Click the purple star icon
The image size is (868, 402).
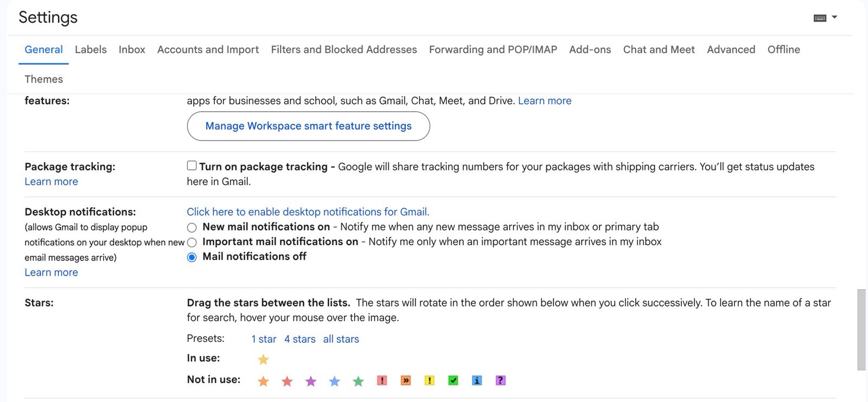tap(311, 381)
